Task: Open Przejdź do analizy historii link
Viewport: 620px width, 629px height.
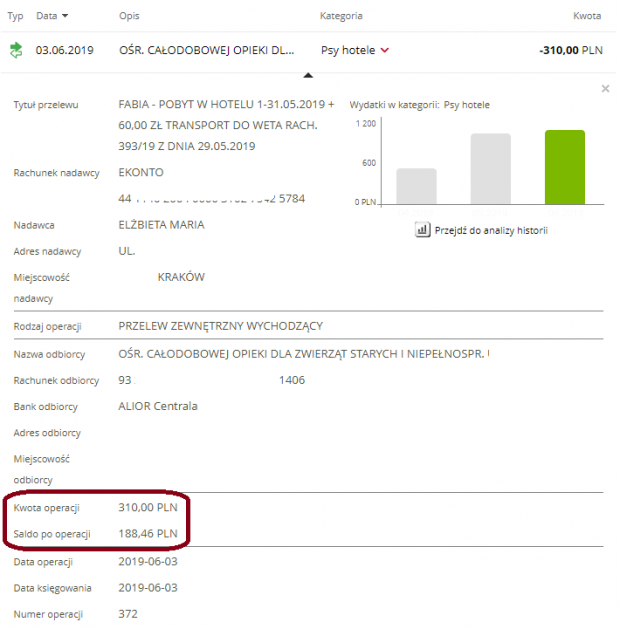Action: [490, 230]
